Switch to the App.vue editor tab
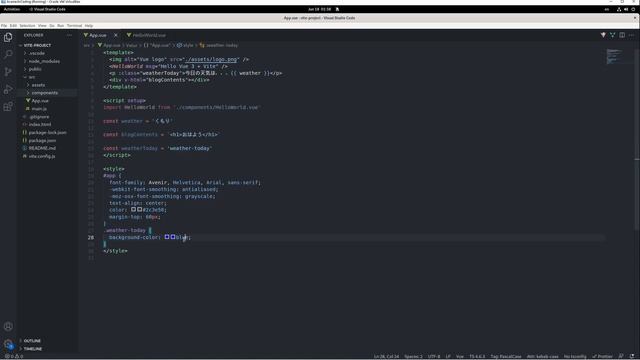This screenshot has height=360, width=640. tap(98, 35)
